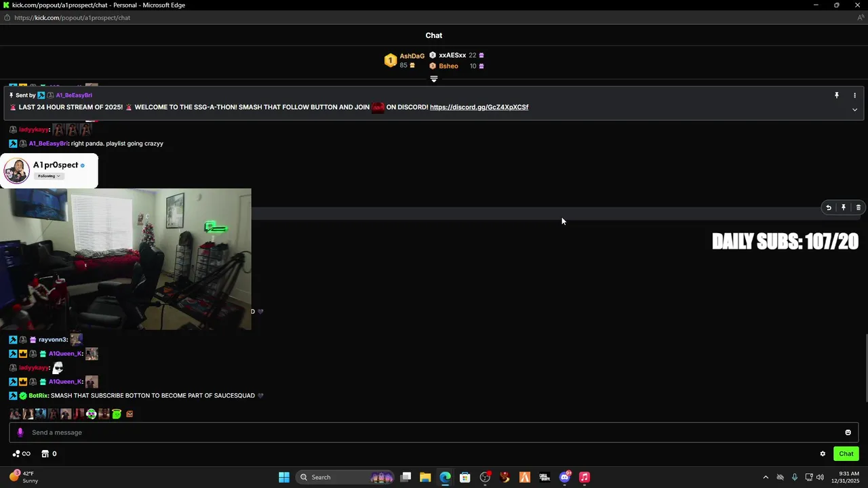Open Call of Duty taskbar icon
The image size is (868, 488).
click(545, 477)
